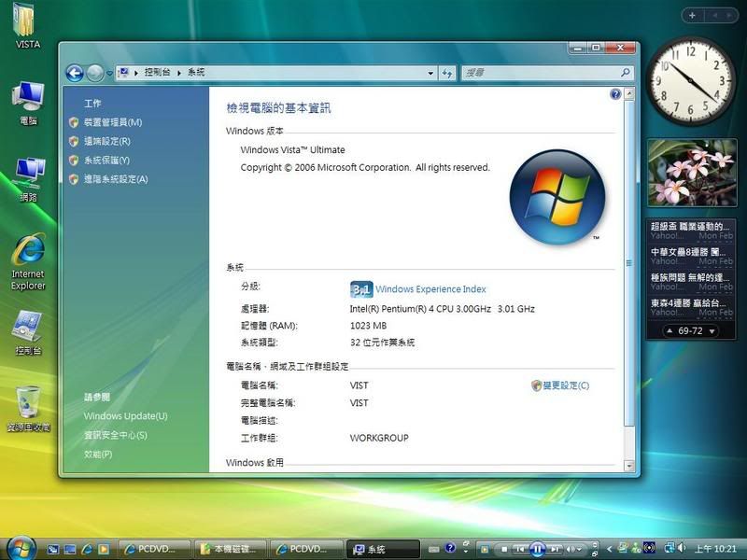Open the Windows Start orb
Image resolution: width=747 pixels, height=560 pixels.
[x=21, y=548]
